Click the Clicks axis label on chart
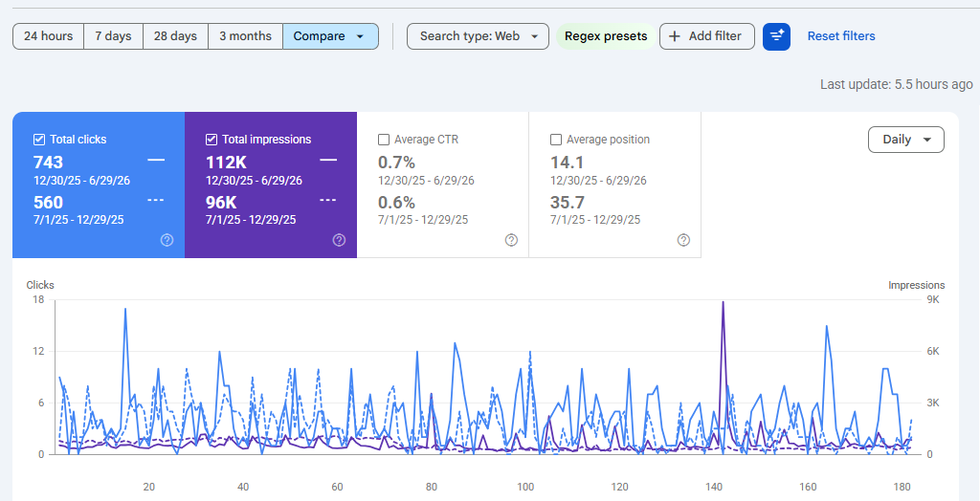 point(40,285)
